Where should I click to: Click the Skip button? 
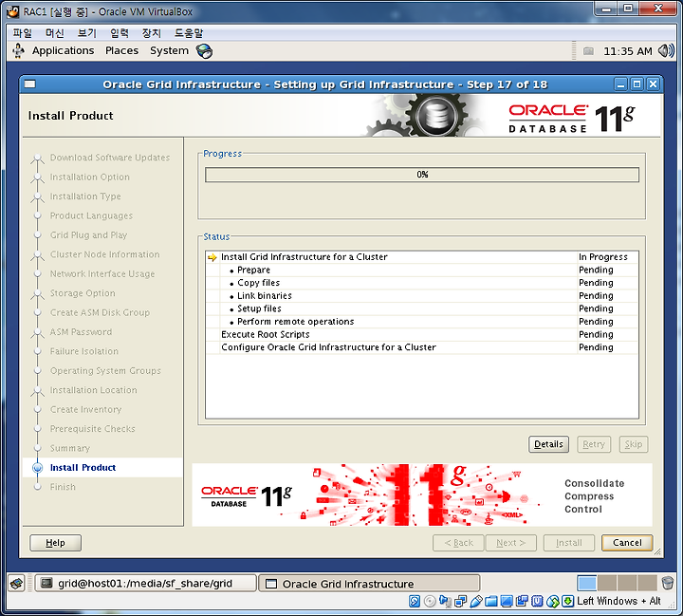tap(634, 444)
